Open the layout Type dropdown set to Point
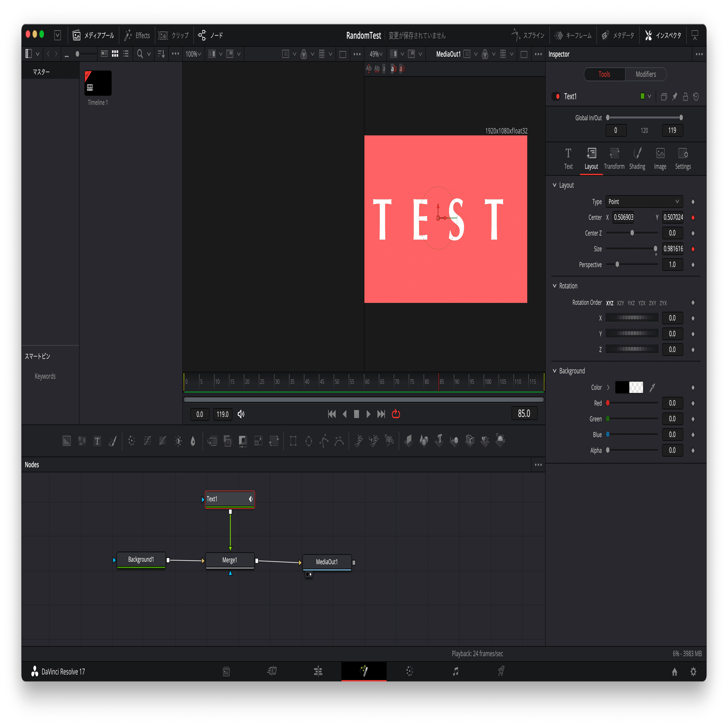The width and height of the screenshot is (728, 728). pos(644,202)
